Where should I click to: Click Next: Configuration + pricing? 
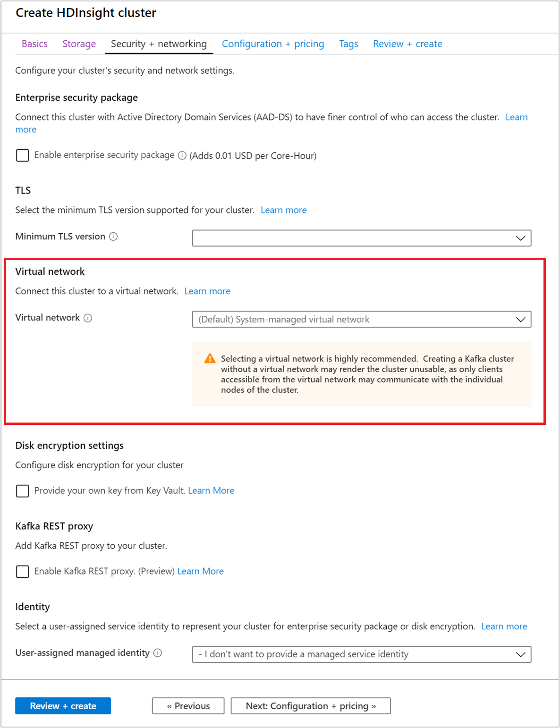310,705
